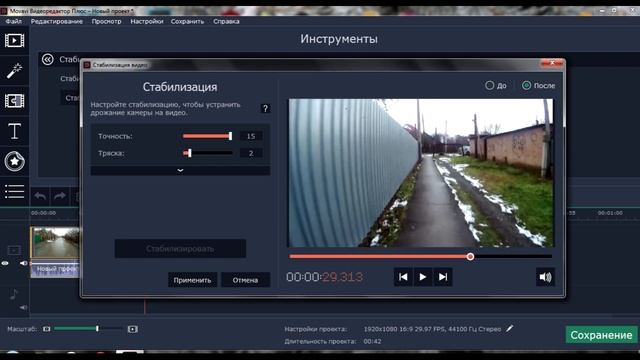Click the preview playback progress bar
Image resolution: width=640 pixels, height=360 pixels.
tap(421, 256)
